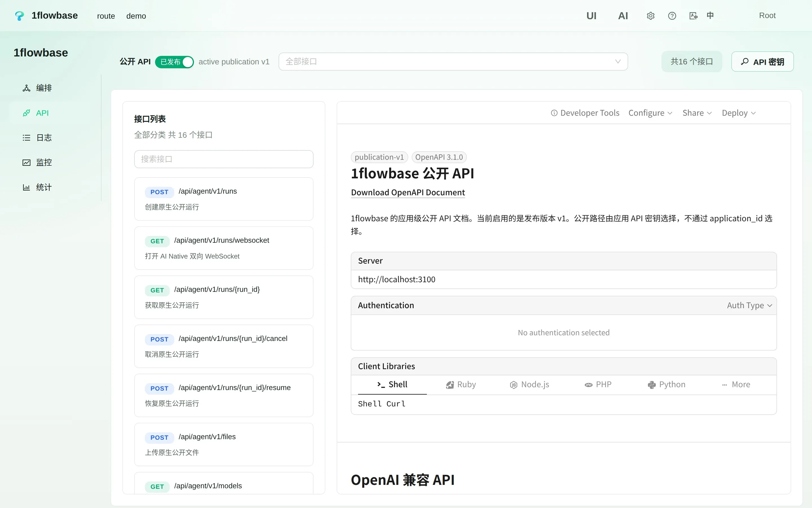Select the Ruby client library tab

coord(461,384)
